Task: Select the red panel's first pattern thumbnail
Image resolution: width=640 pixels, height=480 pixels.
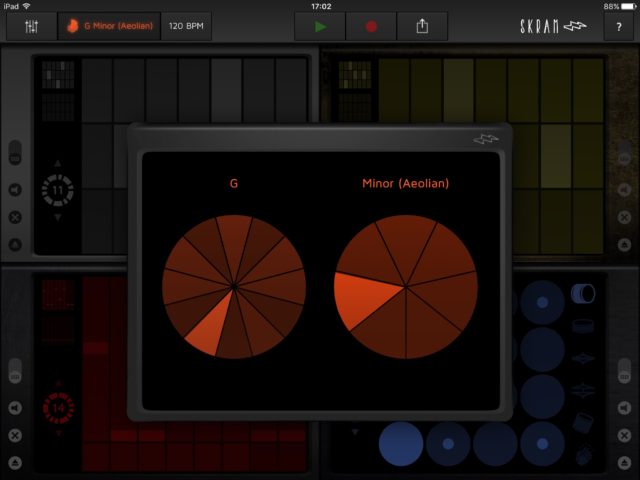Action: (58, 295)
